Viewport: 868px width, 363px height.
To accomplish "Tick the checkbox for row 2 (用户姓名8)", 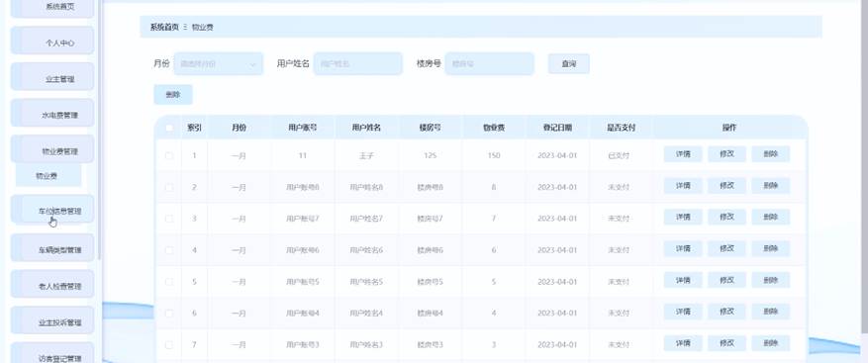I will pos(169,187).
